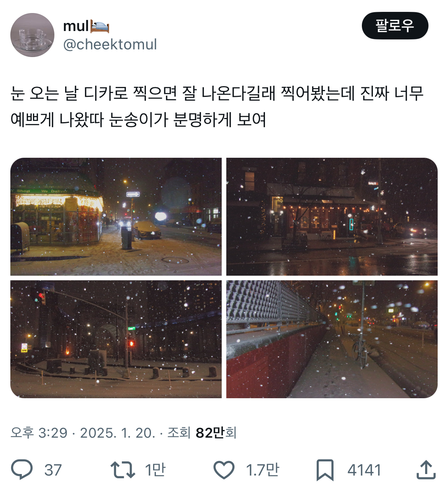Click the retweet arrows icon

(x=123, y=470)
